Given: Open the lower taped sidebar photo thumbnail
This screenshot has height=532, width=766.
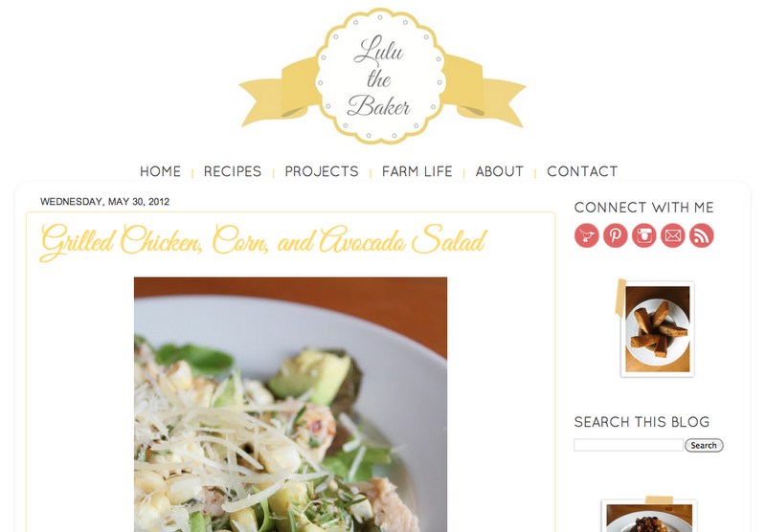Looking at the screenshot, I should [649, 517].
